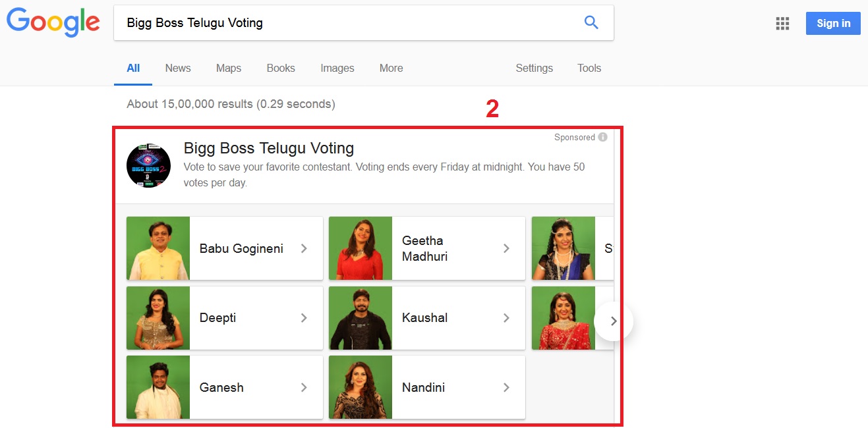This screenshot has height=428, width=868.
Task: Click the search query input field
Action: (343, 23)
